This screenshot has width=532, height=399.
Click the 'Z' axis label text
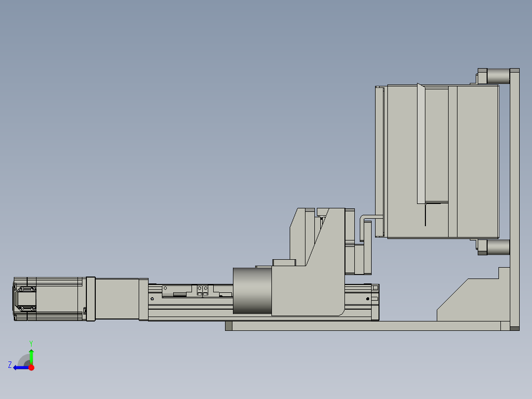[x=10, y=365]
